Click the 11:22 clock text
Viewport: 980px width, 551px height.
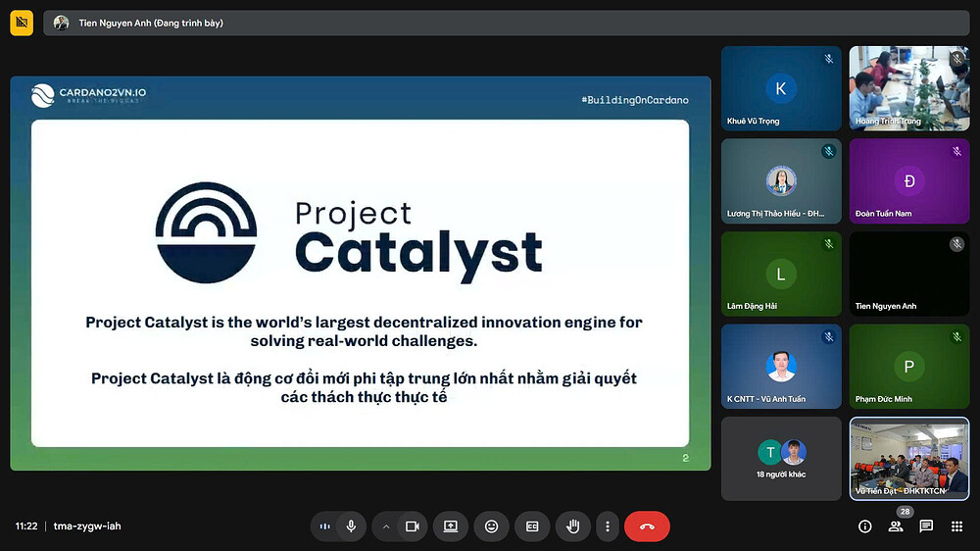[26, 526]
